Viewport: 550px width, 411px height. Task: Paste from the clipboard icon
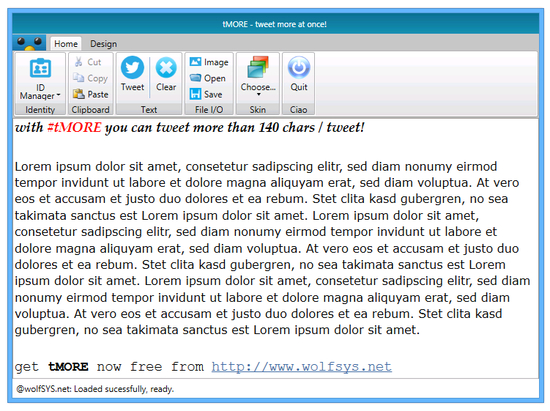click(x=79, y=94)
